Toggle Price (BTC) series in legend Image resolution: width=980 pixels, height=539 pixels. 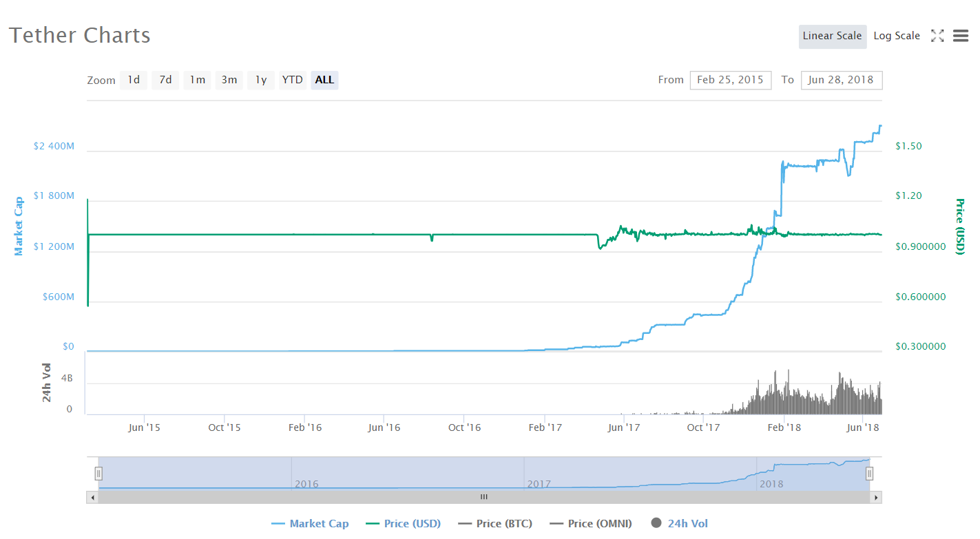495,524
